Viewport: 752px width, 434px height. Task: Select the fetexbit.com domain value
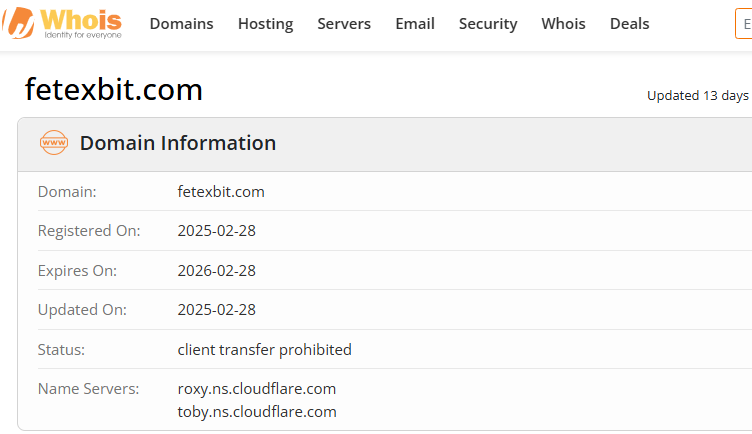[221, 192]
